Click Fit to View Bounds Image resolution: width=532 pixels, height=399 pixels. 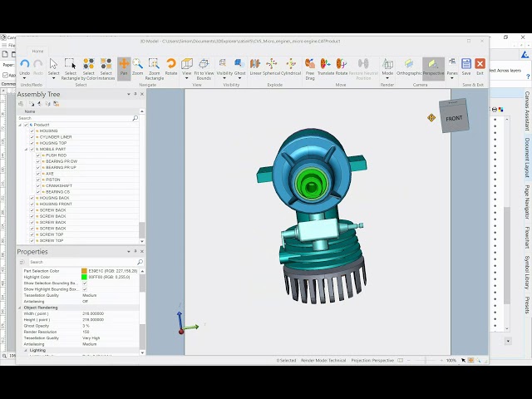pos(204,69)
